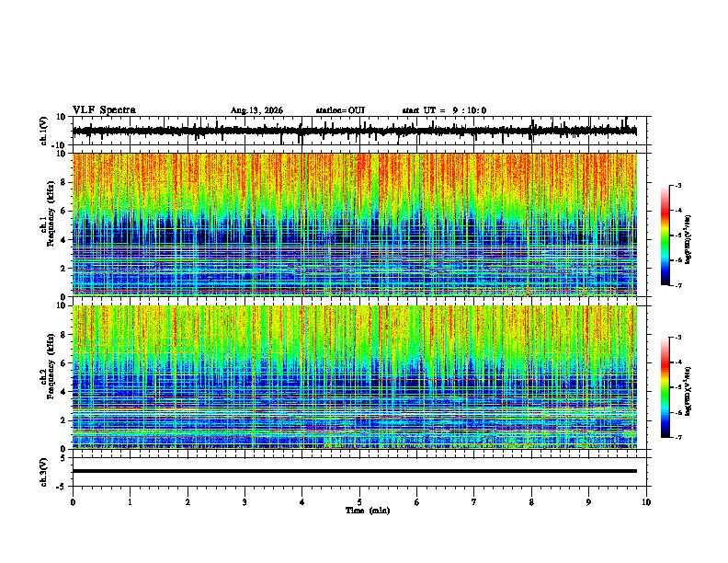This screenshot has width=728, height=563.
Task: Click the '10' tick on the time axis
Action: [646, 502]
